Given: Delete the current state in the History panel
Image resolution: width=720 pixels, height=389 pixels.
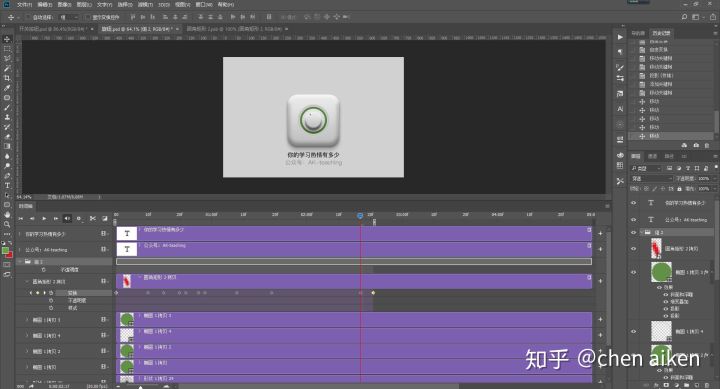Looking at the screenshot, I should tap(707, 145).
